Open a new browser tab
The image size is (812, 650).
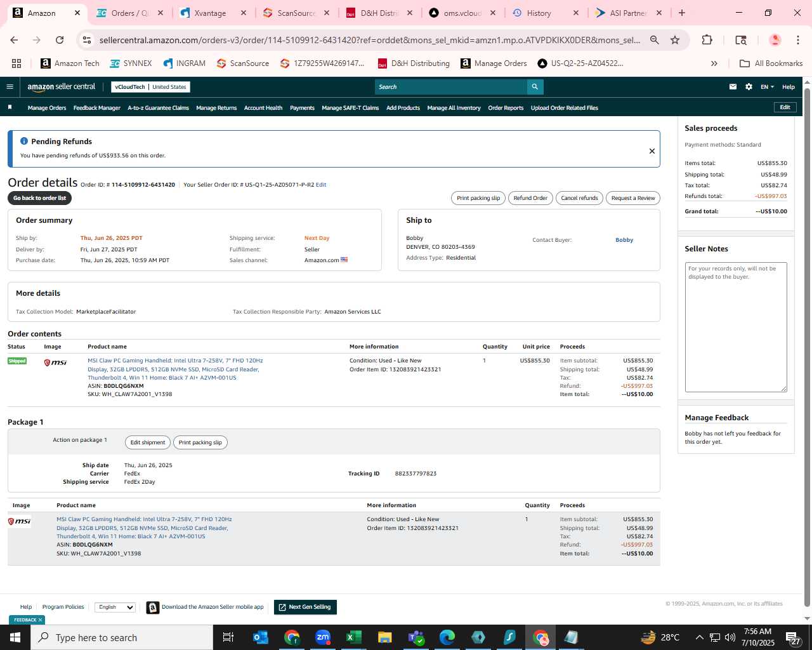click(x=682, y=13)
